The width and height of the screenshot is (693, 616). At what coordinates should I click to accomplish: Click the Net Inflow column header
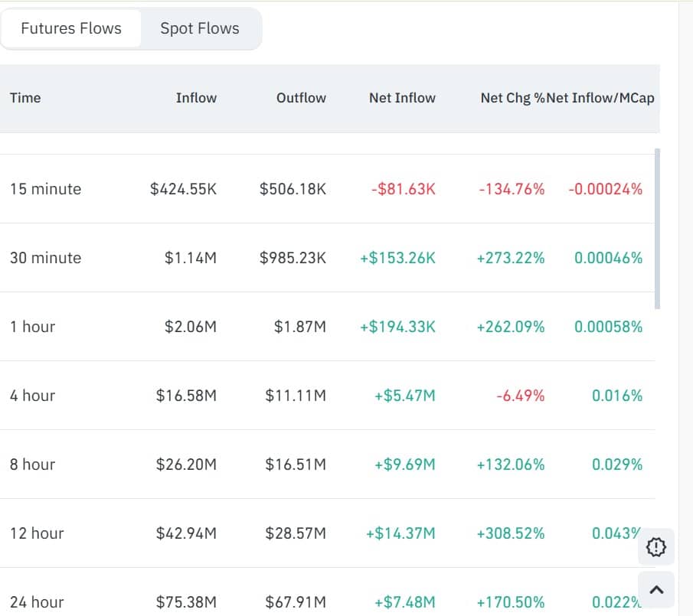coord(402,98)
